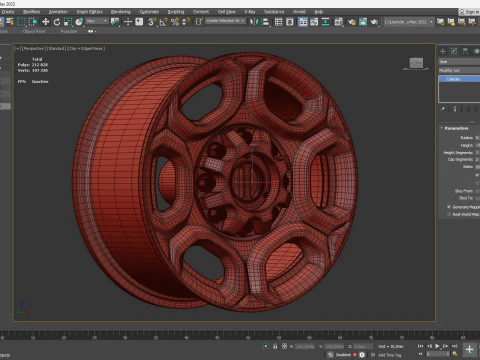Click the Standard shading viewport label
Screen dimensions: 480x360
pyautogui.click(x=56, y=49)
